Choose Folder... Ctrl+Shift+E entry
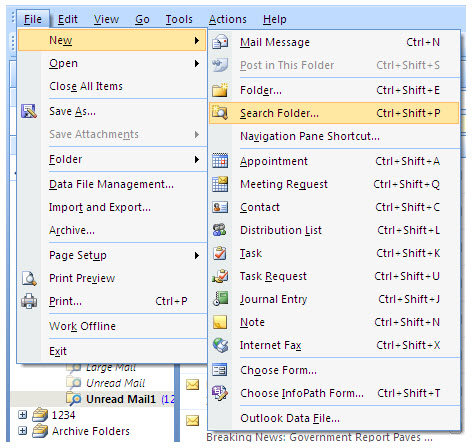The image size is (473, 448). 334,90
